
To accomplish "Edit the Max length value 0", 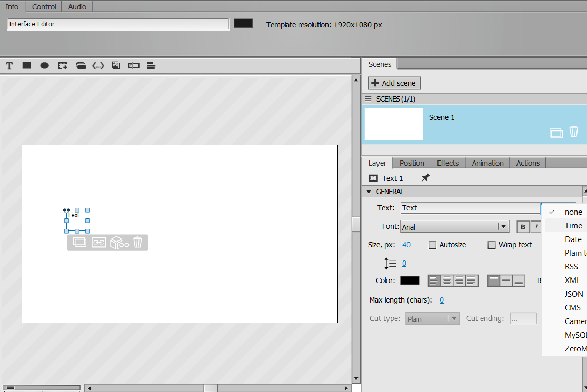I will point(442,300).
